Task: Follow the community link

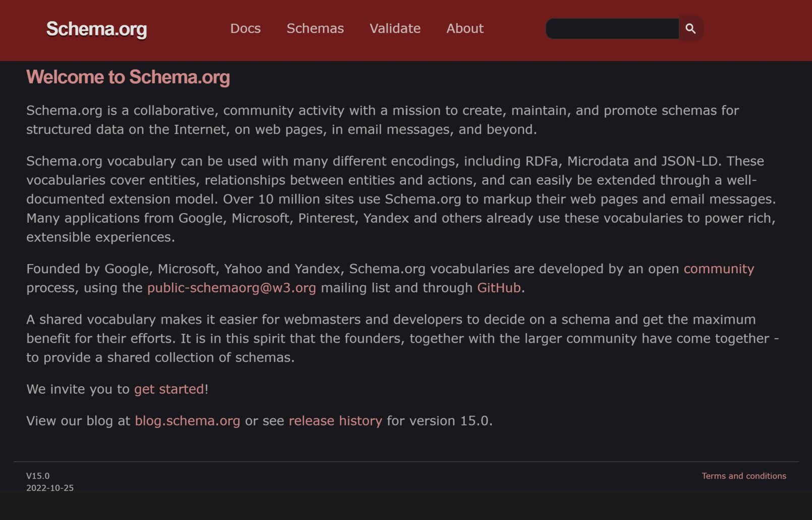Action: [719, 269]
